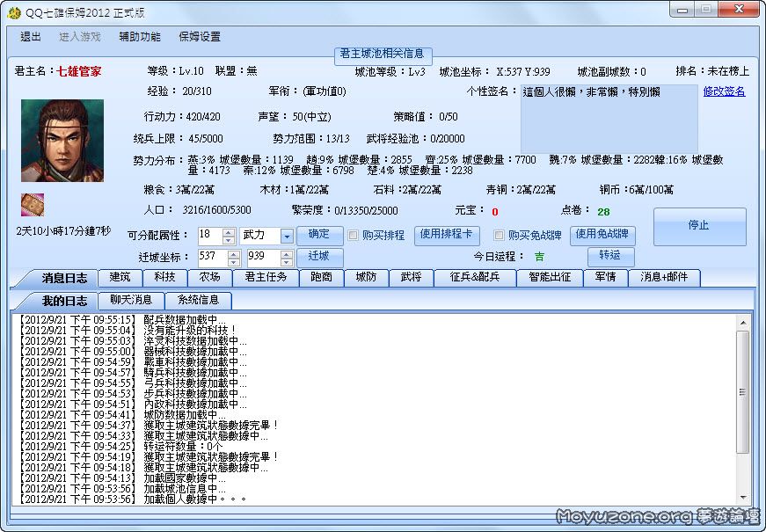Viewport: 766px width, 532px height.
Task: Switch to the 智能出征 tab
Action: click(x=550, y=277)
